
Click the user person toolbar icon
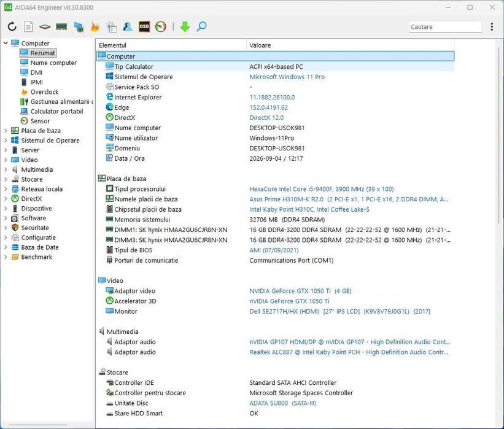[x=128, y=26]
